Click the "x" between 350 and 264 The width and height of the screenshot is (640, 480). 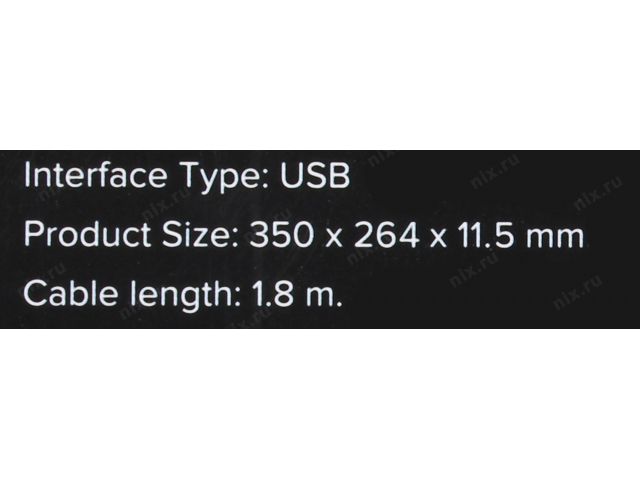[x=328, y=238]
